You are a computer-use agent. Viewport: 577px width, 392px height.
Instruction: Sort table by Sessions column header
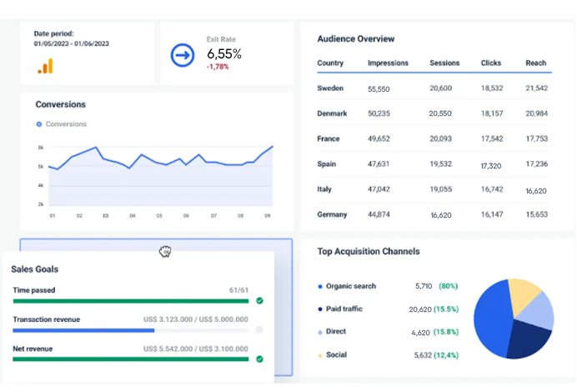click(444, 63)
